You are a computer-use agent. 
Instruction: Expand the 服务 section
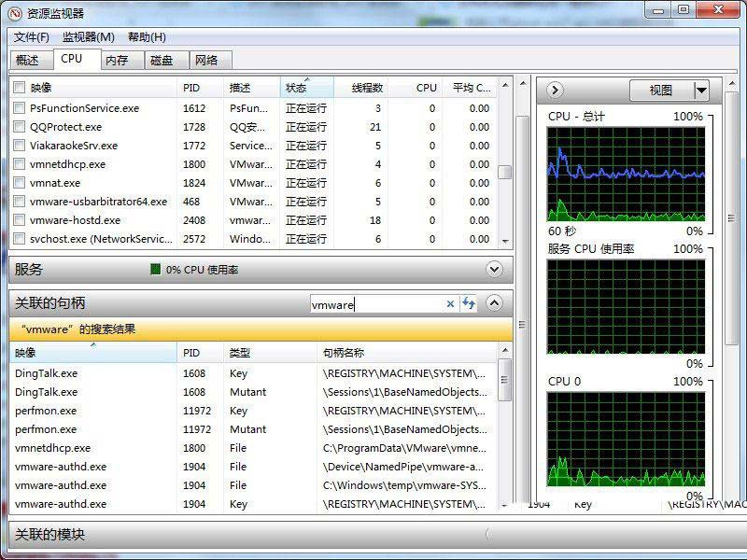pyautogui.click(x=494, y=269)
